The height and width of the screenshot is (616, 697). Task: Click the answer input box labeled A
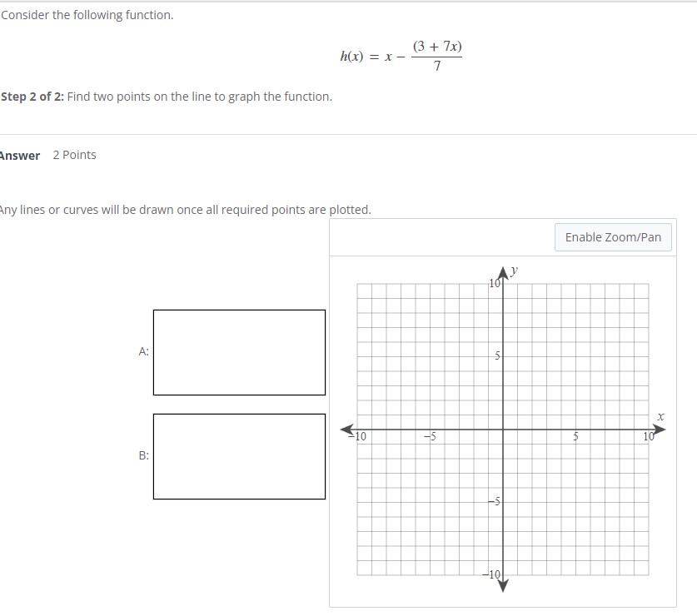coord(238,352)
